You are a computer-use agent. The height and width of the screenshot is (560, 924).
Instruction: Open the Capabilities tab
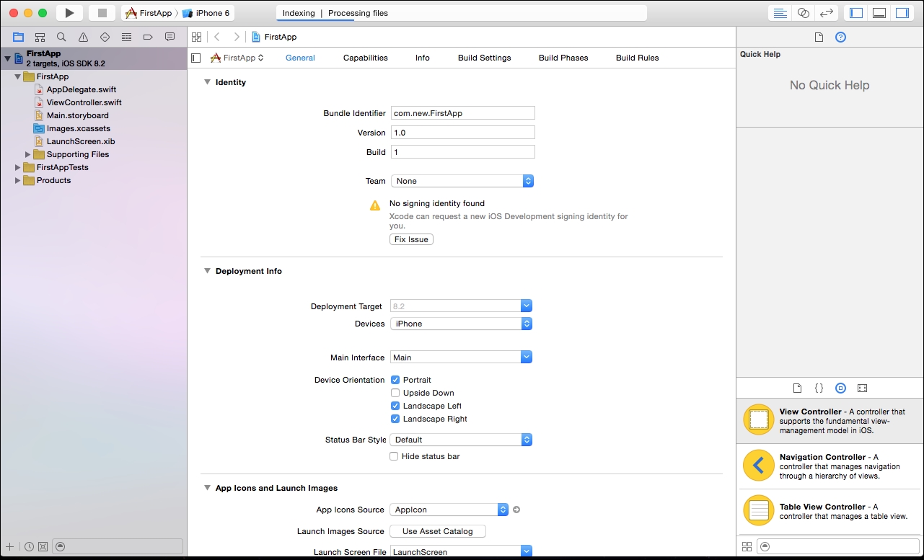[365, 58]
